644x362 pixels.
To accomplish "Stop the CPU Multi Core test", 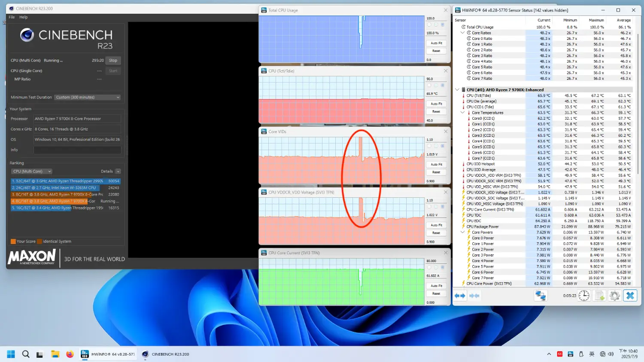I will pyautogui.click(x=113, y=60).
